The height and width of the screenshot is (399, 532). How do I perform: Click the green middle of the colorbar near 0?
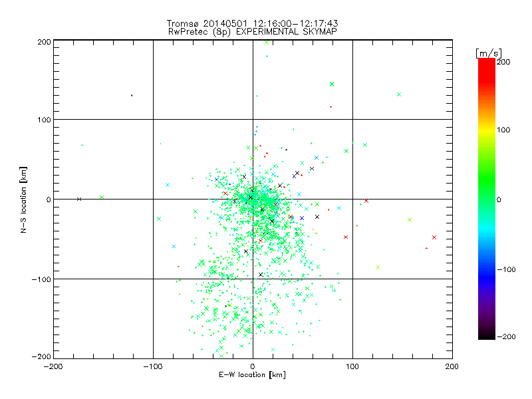click(x=487, y=198)
